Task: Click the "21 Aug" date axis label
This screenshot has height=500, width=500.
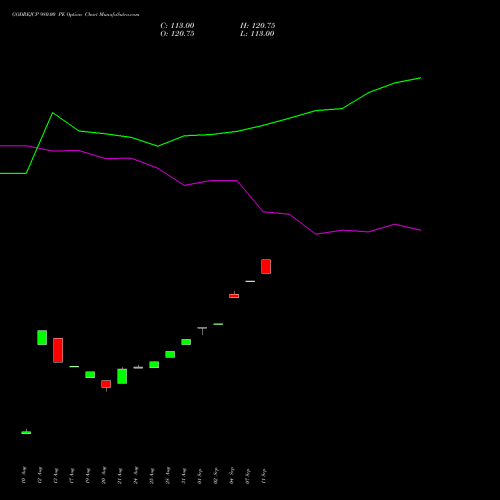Action: click(120, 475)
